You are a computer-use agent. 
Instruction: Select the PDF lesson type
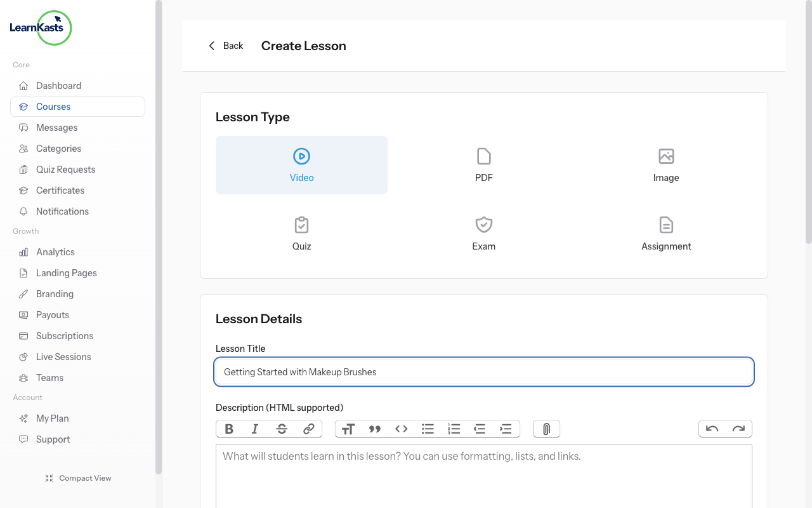483,164
